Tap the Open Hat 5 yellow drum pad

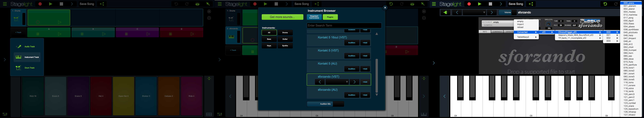pyautogui.click(x=124, y=96)
